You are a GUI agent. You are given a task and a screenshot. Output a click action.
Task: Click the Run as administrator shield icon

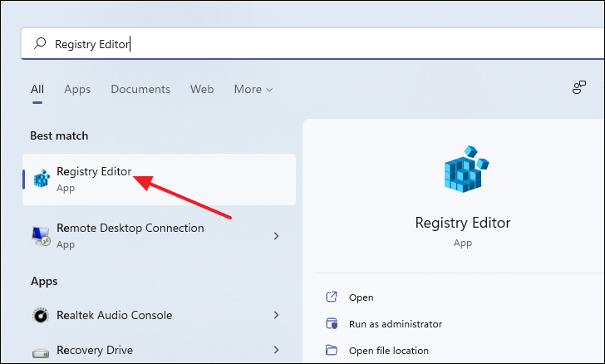coord(332,323)
